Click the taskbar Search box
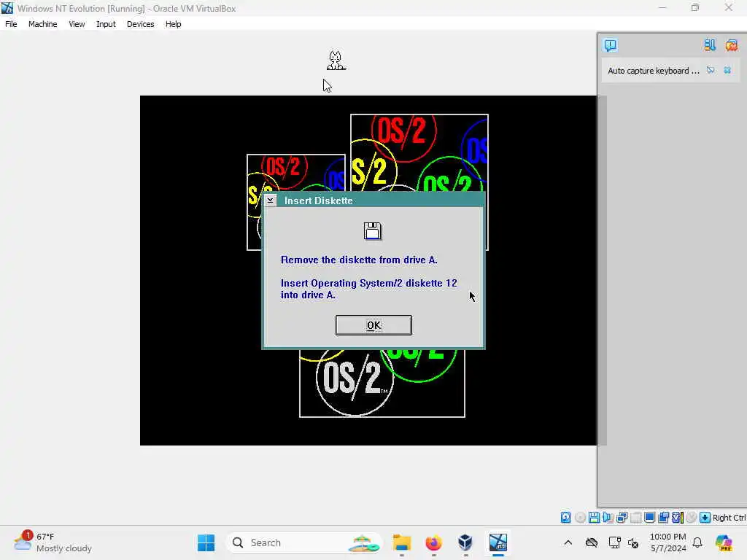The image size is (747, 560). pyautogui.click(x=304, y=542)
